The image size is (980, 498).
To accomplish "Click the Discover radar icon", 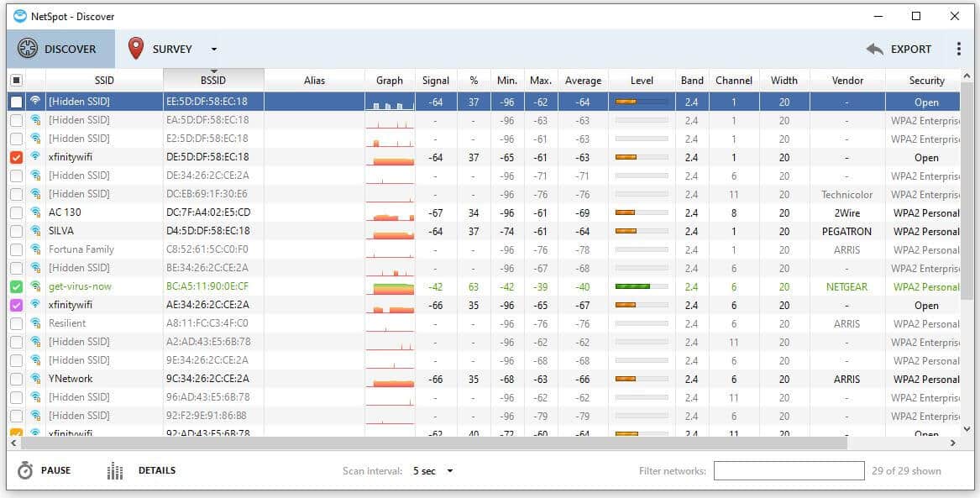I will (x=28, y=49).
